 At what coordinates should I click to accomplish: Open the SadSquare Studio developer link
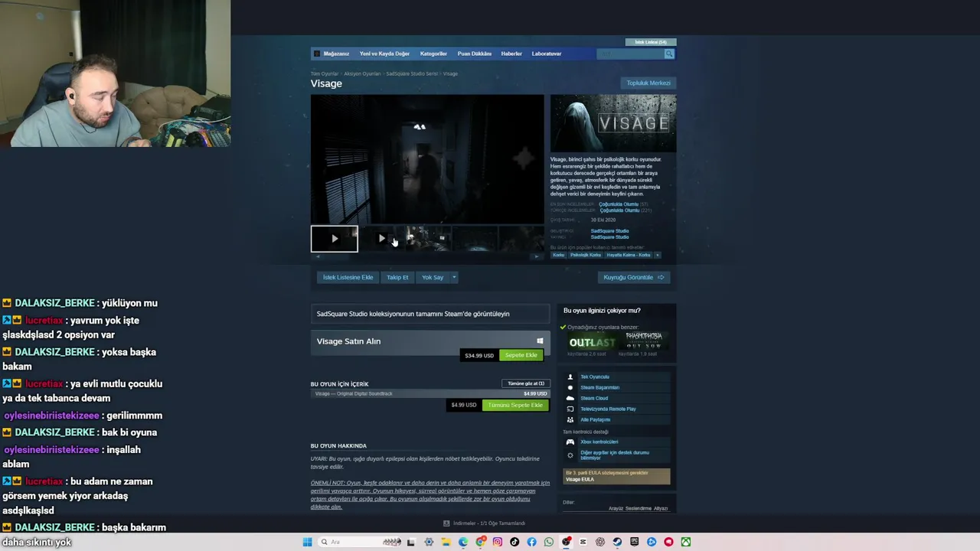(x=609, y=231)
